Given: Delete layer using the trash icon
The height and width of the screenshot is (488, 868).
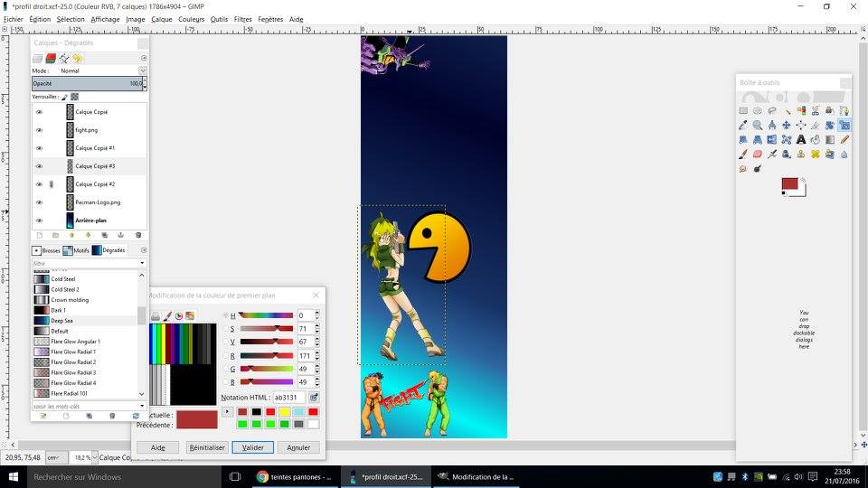Looking at the screenshot, I should point(138,235).
